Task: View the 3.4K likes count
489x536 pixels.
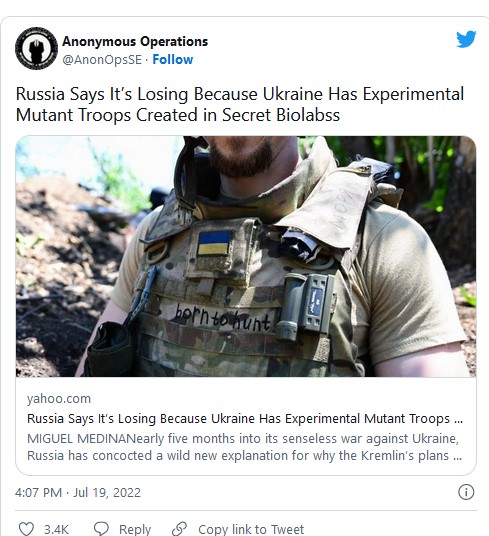Action: (56, 529)
